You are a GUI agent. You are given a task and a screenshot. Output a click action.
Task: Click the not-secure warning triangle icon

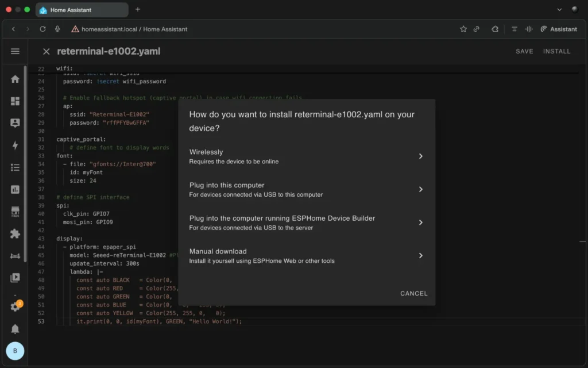pyautogui.click(x=75, y=29)
